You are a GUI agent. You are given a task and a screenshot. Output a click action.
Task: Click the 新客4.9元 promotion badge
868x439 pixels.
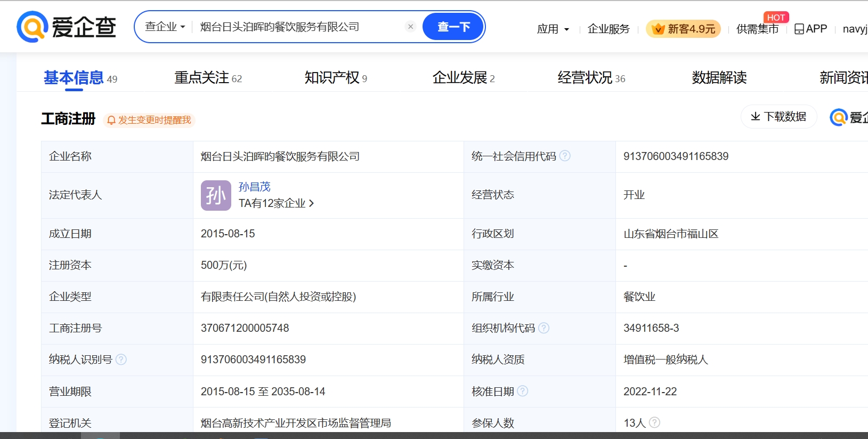pos(683,29)
